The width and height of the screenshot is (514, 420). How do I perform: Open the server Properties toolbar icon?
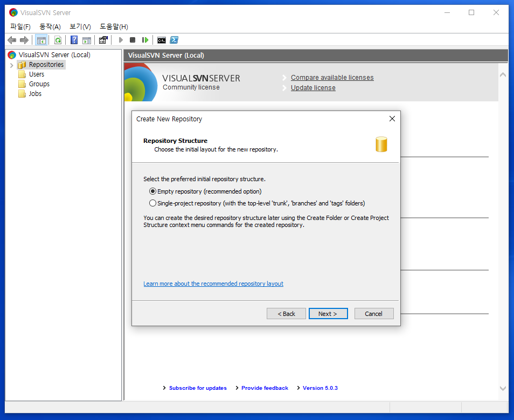103,40
